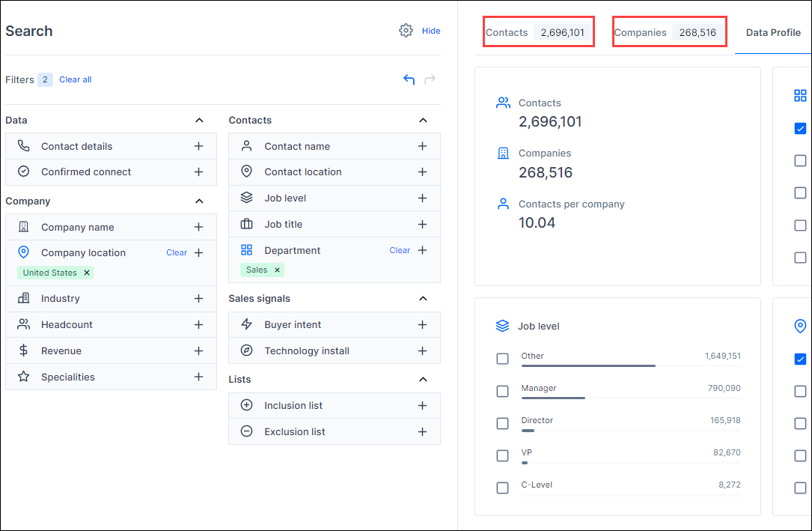Screen dimensions: 812x531
Task: Add a Revenue filter with plus
Action: (x=198, y=351)
